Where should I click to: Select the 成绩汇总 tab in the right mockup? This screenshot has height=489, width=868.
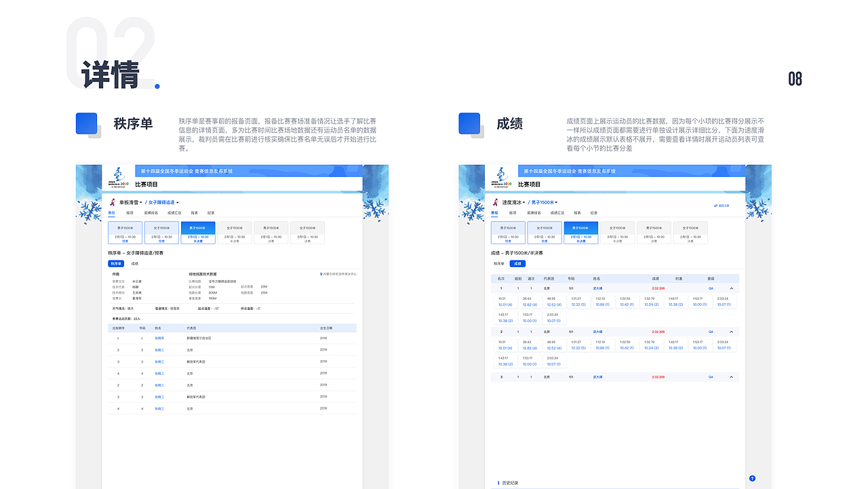(557, 213)
